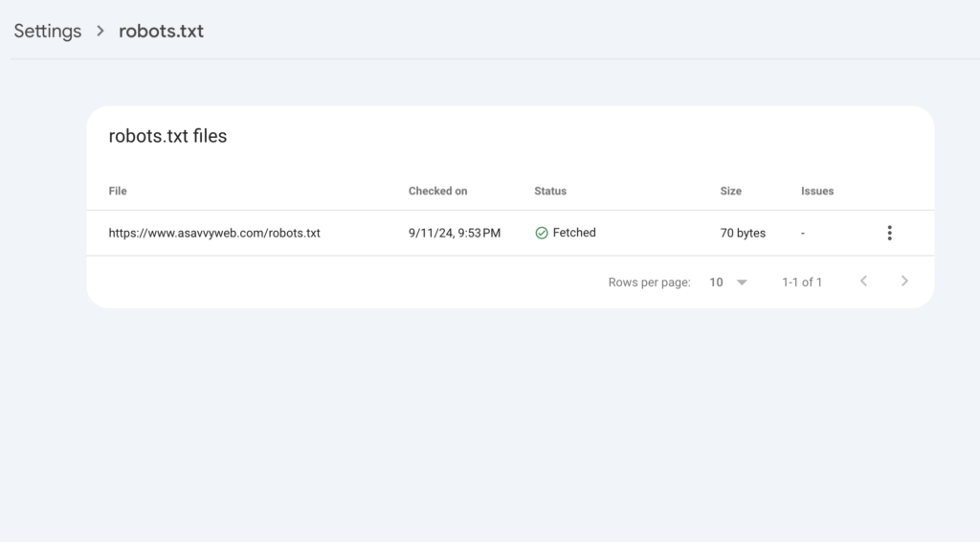Click the breadcrumb chevron separator
The image size is (980, 542).
100,31
